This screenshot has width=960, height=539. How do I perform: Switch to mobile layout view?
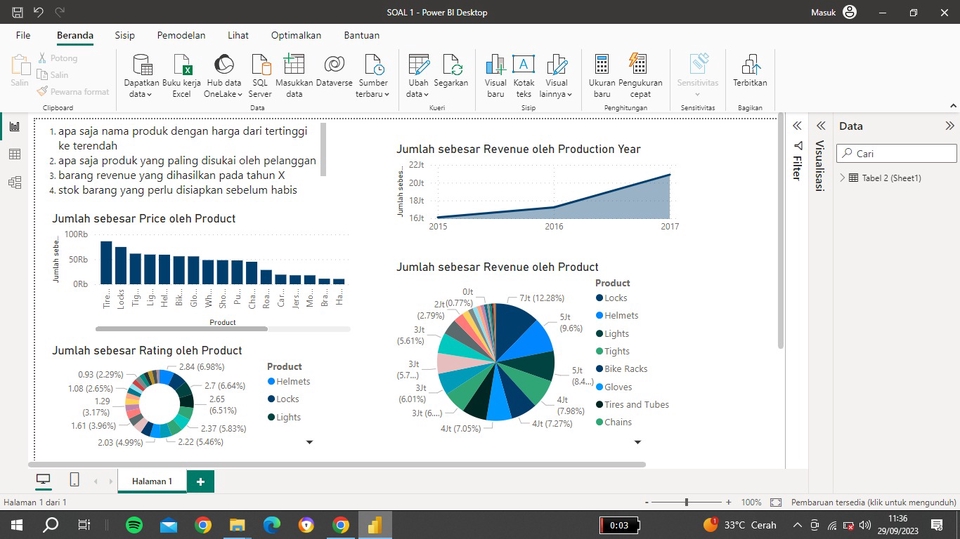74,480
